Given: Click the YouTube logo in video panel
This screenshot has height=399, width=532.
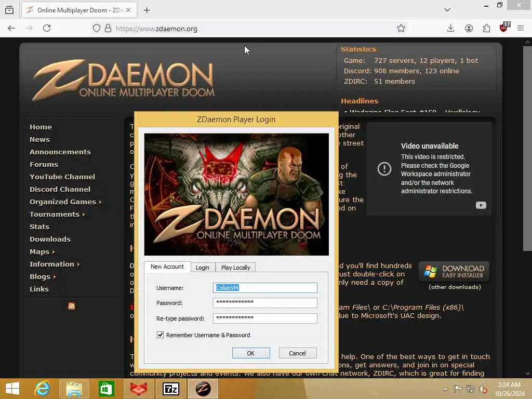Looking at the screenshot, I should [x=481, y=205].
